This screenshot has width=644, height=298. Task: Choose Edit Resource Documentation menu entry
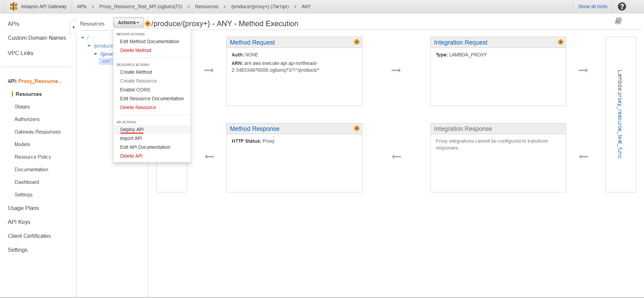(152, 99)
